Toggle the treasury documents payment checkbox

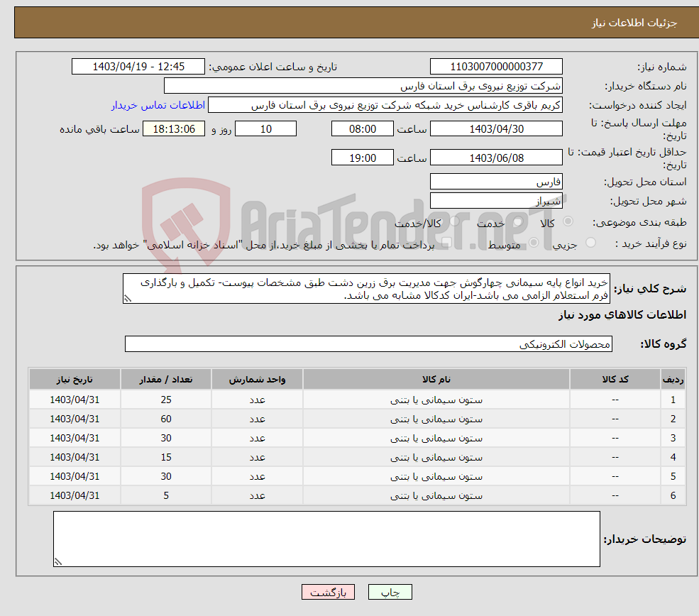click(446, 243)
